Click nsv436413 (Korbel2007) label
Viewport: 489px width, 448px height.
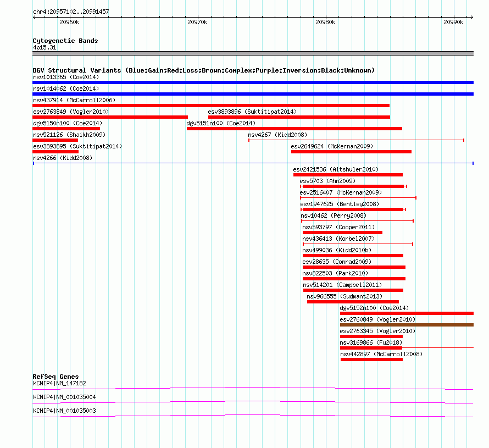click(x=338, y=239)
